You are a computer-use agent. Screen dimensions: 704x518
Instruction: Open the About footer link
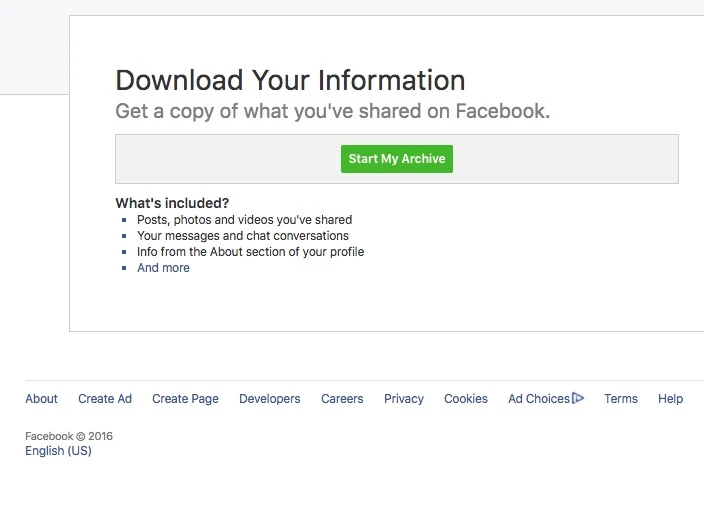tap(41, 399)
